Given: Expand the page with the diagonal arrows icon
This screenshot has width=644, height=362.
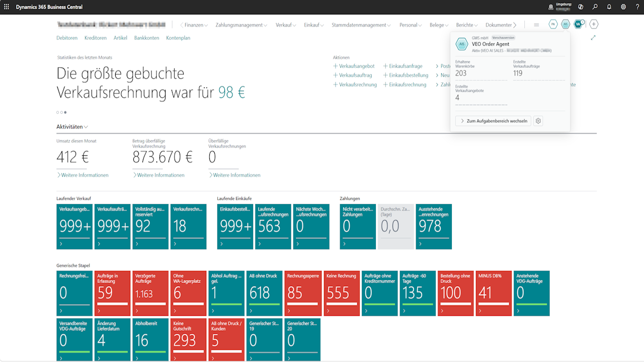Looking at the screenshot, I should [x=593, y=38].
